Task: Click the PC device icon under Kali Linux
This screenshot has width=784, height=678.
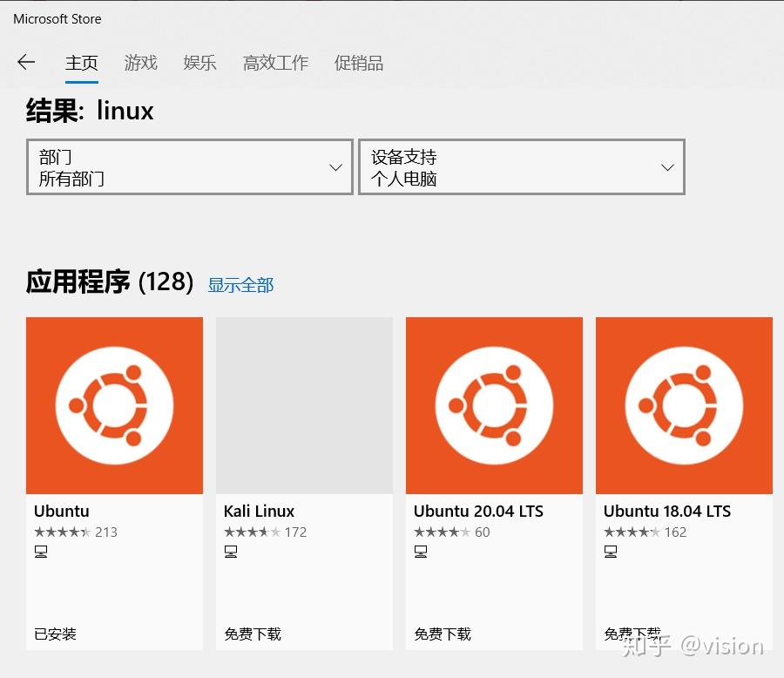Action: [x=231, y=552]
